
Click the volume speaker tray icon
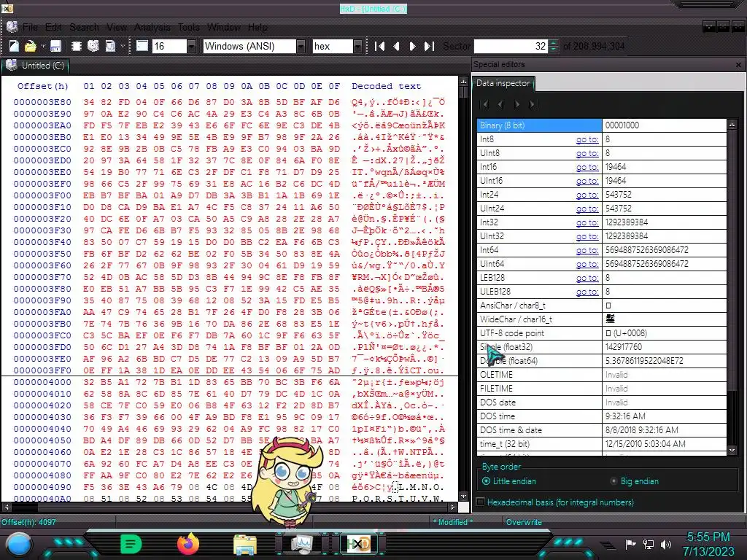click(x=666, y=544)
